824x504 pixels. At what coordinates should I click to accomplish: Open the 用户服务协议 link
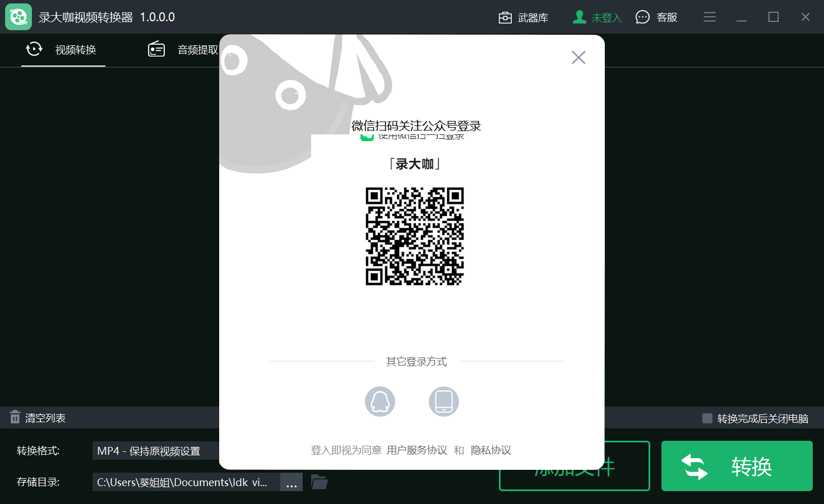pos(417,450)
